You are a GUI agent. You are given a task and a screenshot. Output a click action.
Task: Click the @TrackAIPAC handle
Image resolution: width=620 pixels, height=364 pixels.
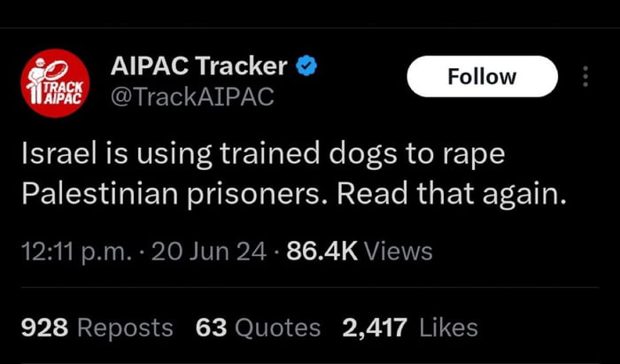(x=191, y=97)
